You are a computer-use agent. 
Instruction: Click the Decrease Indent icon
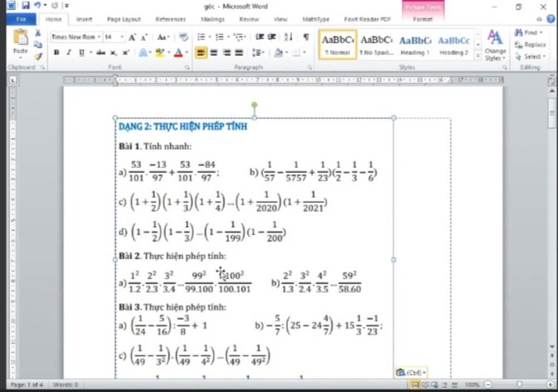point(259,37)
